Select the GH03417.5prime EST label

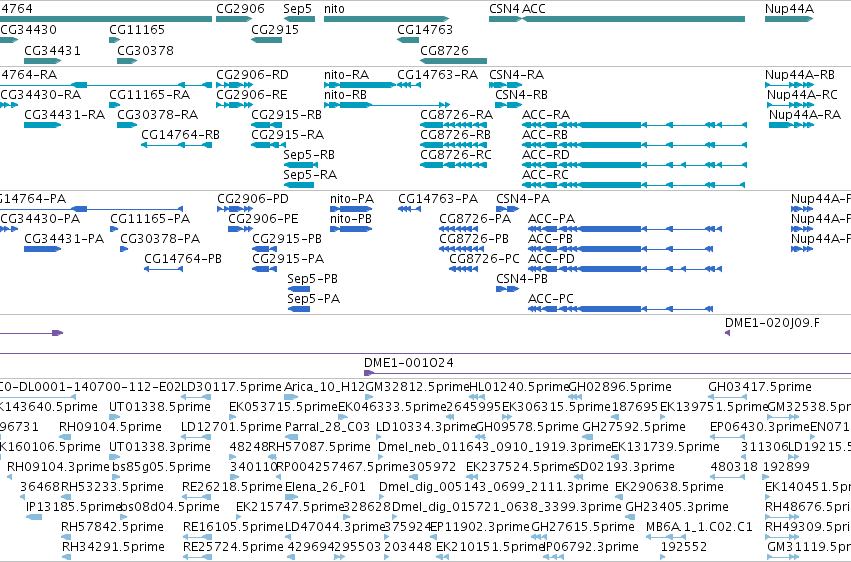(760, 387)
